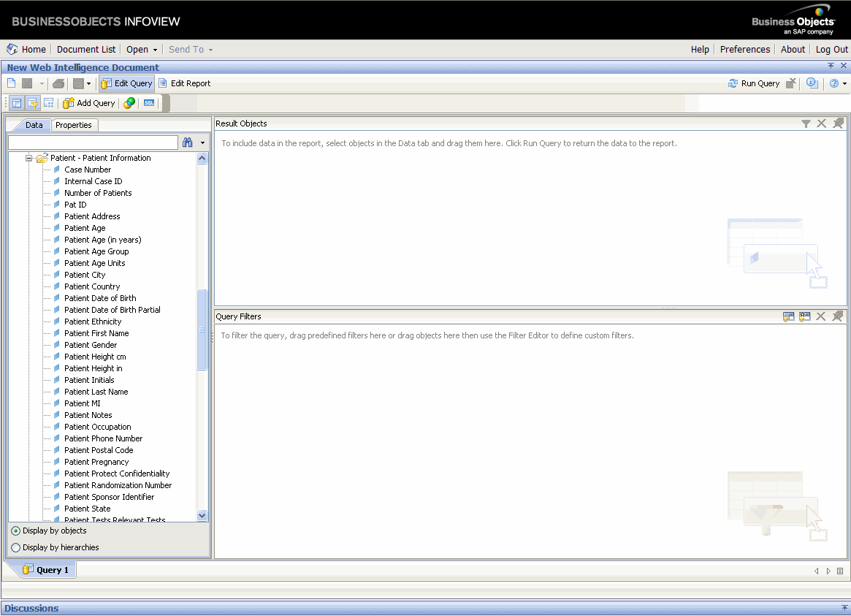Open the View SQL icon

[149, 102]
